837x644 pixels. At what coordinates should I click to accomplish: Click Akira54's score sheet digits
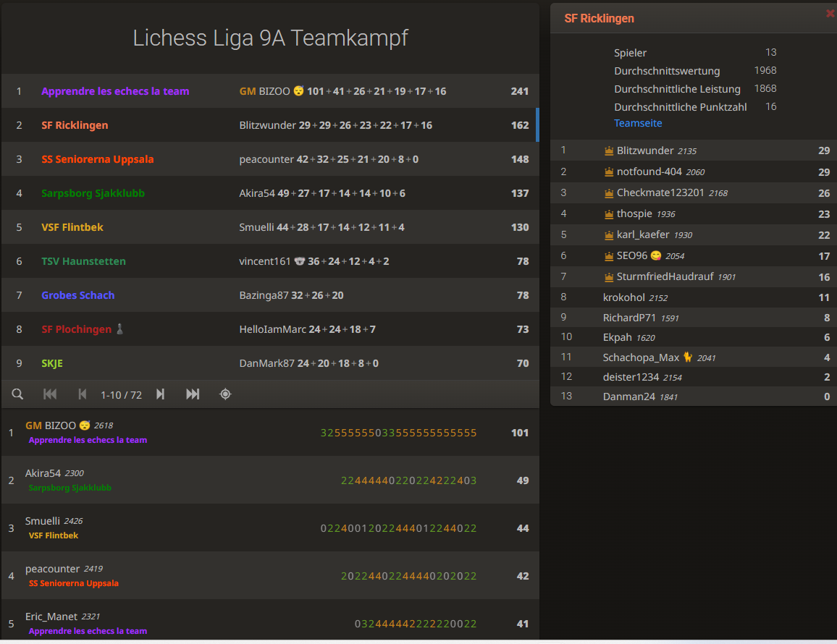pos(409,480)
